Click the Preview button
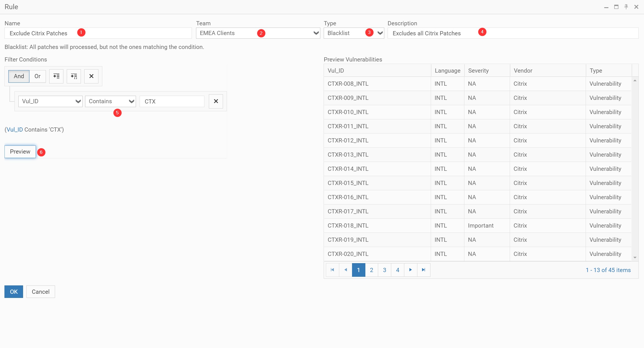Image resolution: width=644 pixels, height=348 pixels. [x=20, y=152]
